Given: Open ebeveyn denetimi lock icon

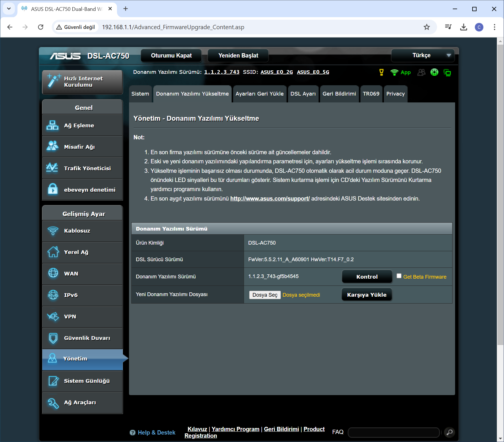Looking at the screenshot, I should tap(53, 189).
